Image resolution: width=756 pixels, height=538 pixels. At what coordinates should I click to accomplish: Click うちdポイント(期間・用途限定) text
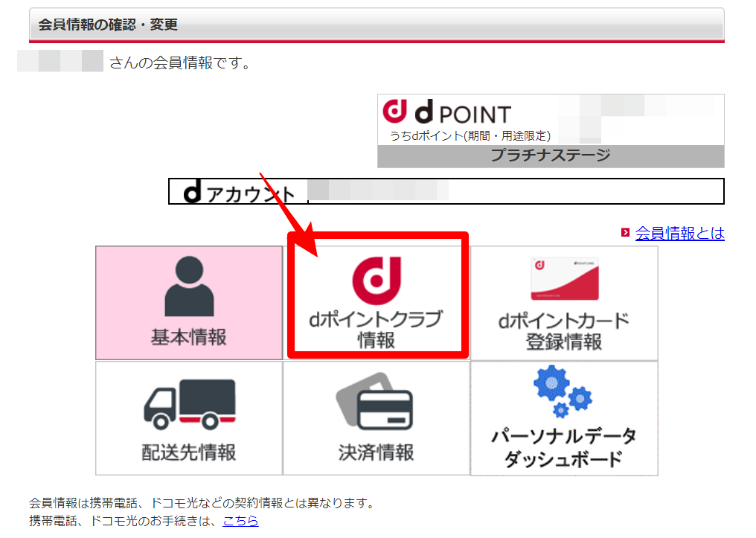coord(470,136)
